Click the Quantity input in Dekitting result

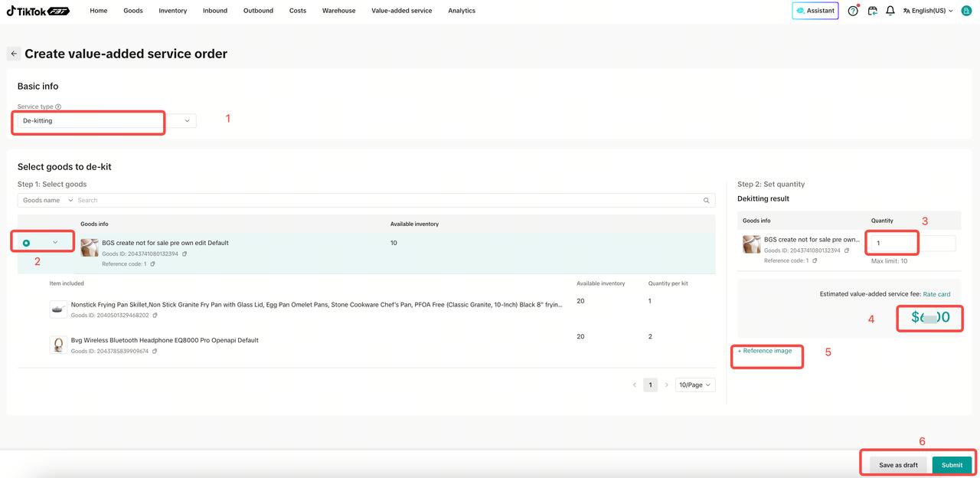[913, 244]
